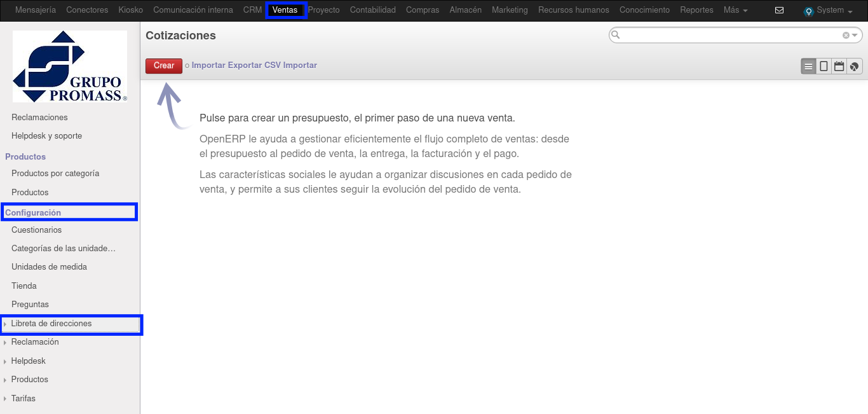Click the Cotizaciones page title
Viewport: 868px width, 414px height.
coord(181,36)
